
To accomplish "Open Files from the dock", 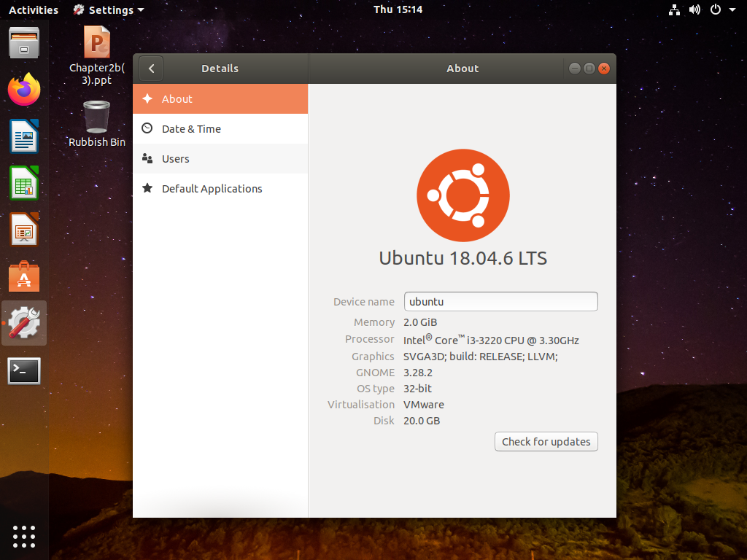I will (x=24, y=43).
